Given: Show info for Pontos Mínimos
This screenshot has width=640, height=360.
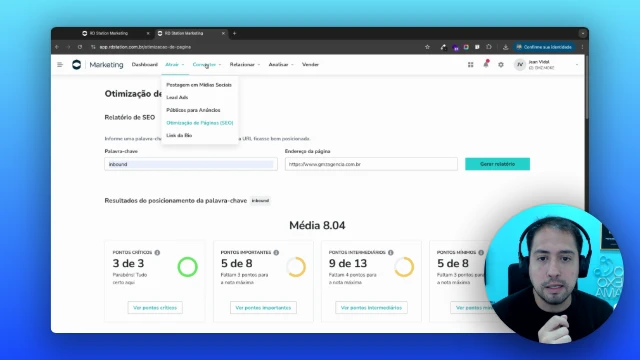Looking at the screenshot, I should coord(481,253).
